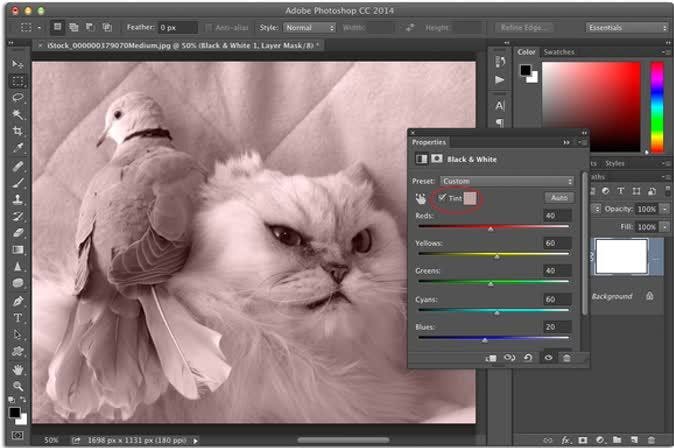Select the Move tool
Viewport: 674px width, 448px height.
pos(17,64)
